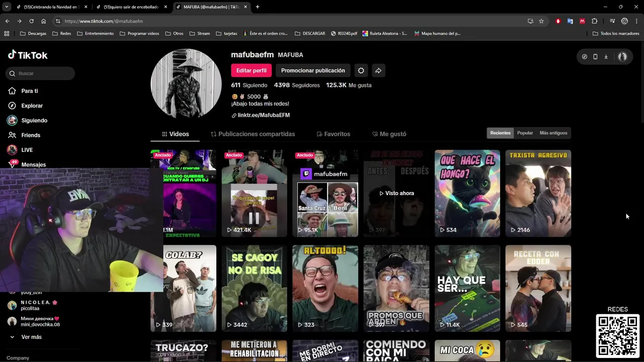Open the Visto ahora video
Viewport: 644px width, 362px height.
(396, 193)
